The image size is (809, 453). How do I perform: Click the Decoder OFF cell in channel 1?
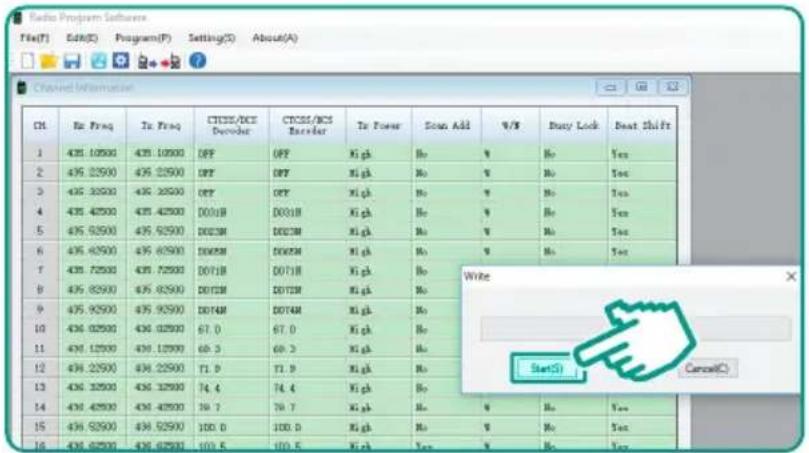point(232,153)
